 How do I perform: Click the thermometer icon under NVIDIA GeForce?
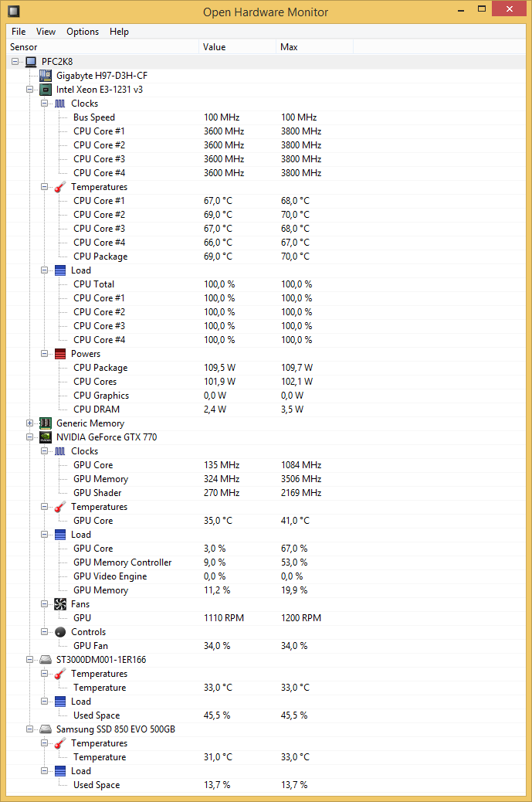[x=59, y=507]
